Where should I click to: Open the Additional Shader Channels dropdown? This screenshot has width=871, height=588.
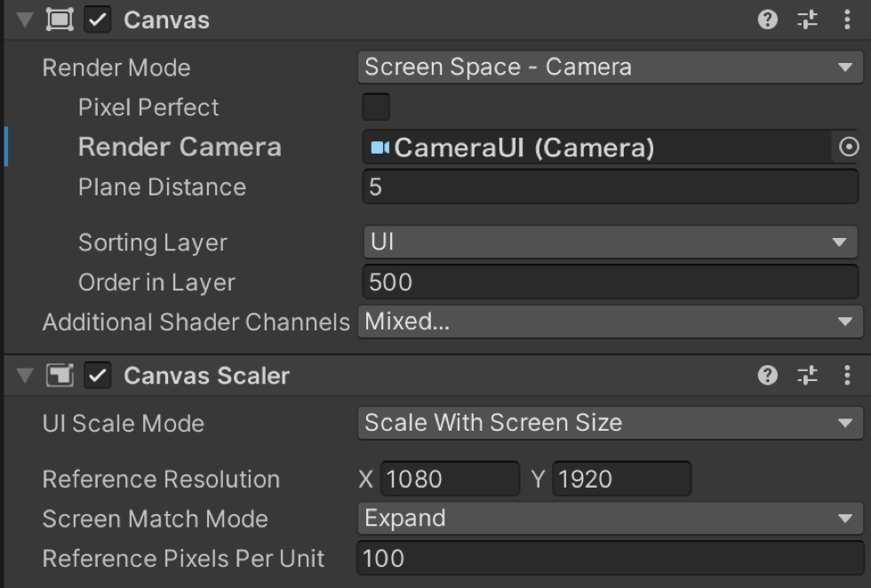[610, 322]
